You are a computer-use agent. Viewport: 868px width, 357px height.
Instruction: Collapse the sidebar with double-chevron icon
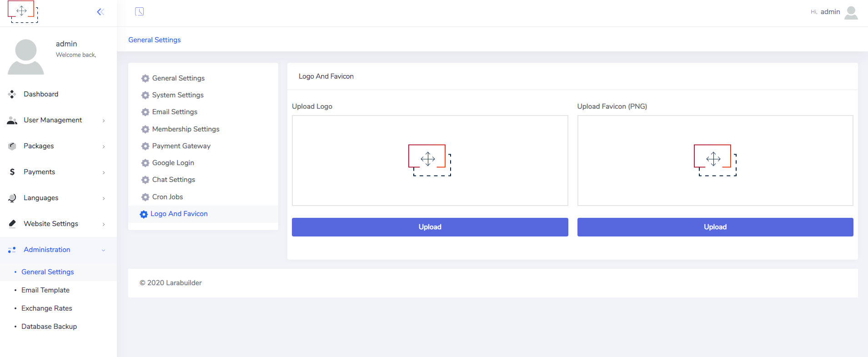(x=100, y=12)
